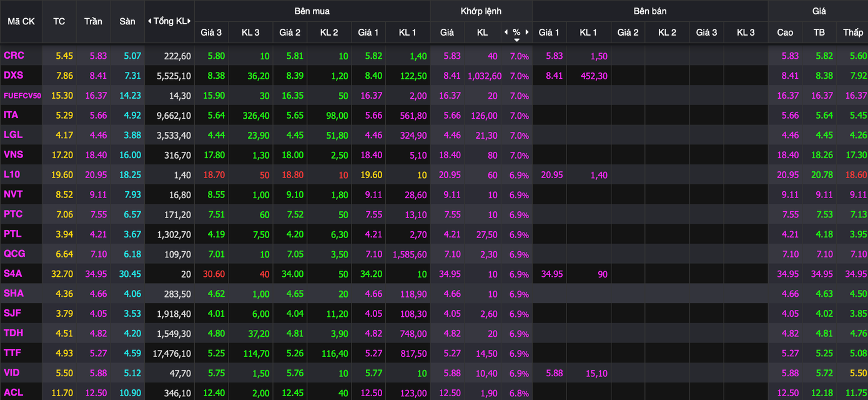The height and width of the screenshot is (400, 868).
Task: Select the DXS ticker symbol
Action: pos(14,76)
